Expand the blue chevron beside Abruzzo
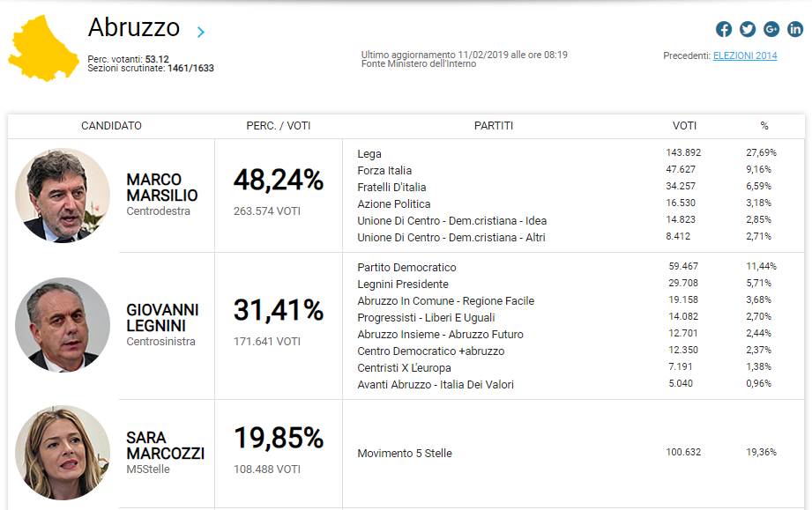 [x=201, y=33]
